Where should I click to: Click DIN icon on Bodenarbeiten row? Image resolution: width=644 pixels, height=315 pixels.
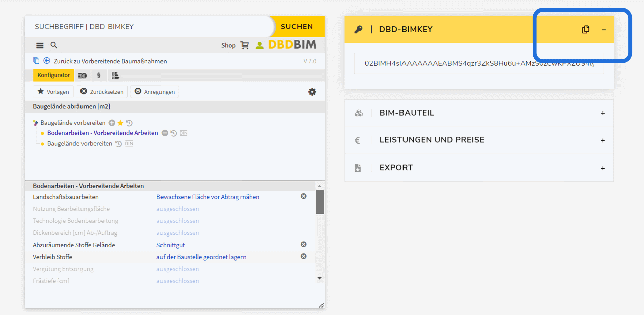183,133
